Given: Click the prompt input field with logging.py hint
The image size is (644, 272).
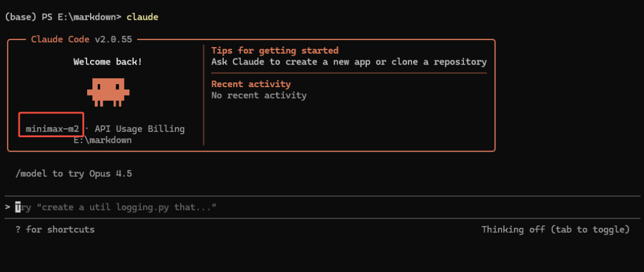Looking at the screenshot, I should pos(322,207).
